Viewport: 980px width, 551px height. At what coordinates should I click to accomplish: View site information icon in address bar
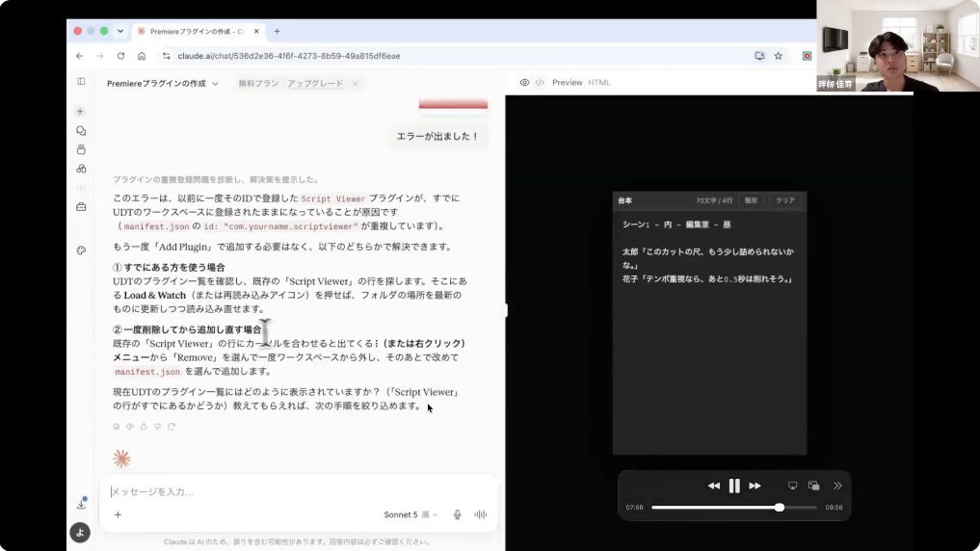point(167,56)
